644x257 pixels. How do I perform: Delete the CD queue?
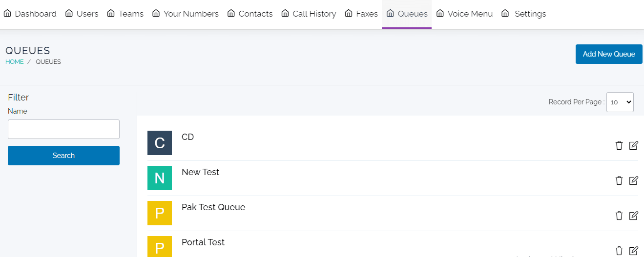(x=619, y=145)
